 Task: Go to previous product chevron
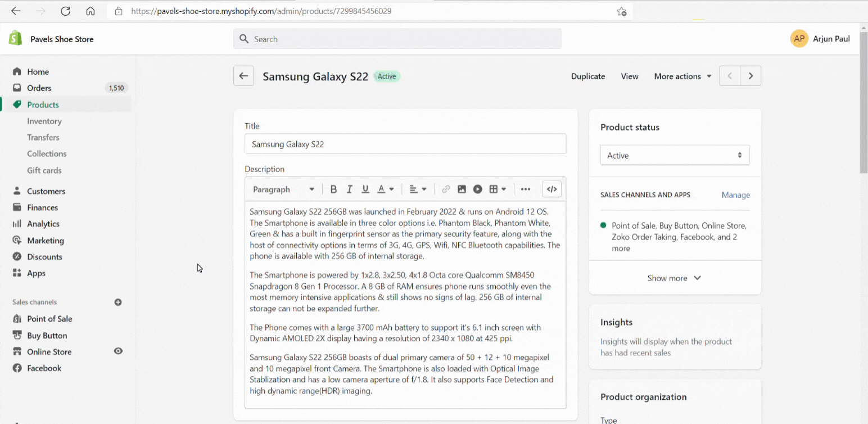(730, 76)
